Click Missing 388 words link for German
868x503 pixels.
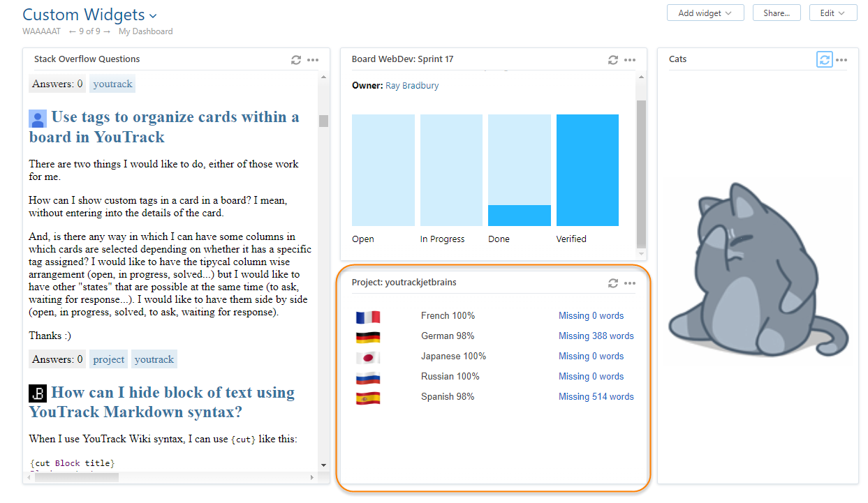(x=596, y=336)
